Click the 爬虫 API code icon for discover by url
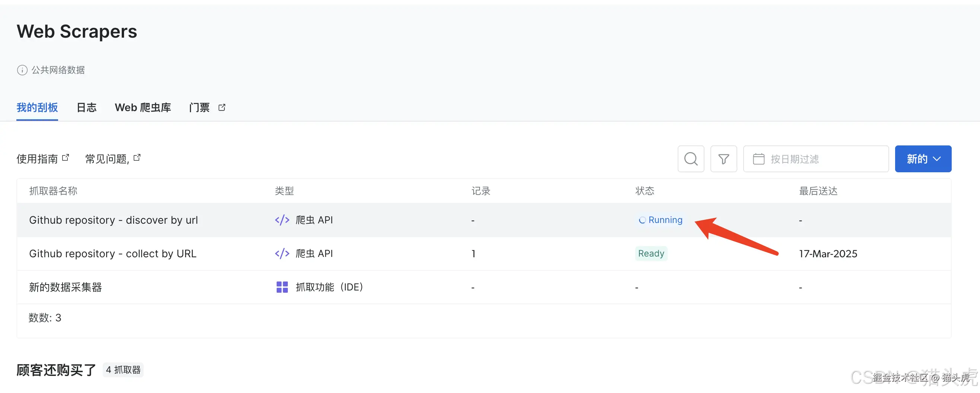980x393 pixels. click(282, 220)
